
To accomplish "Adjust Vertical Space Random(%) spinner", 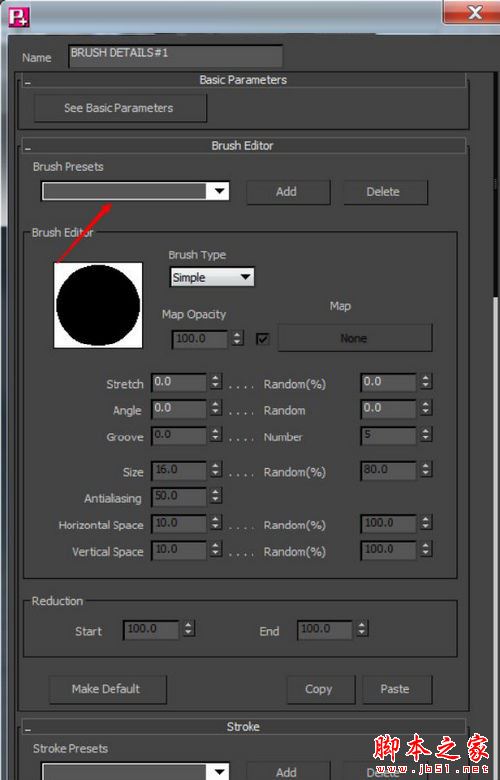I will (425, 549).
